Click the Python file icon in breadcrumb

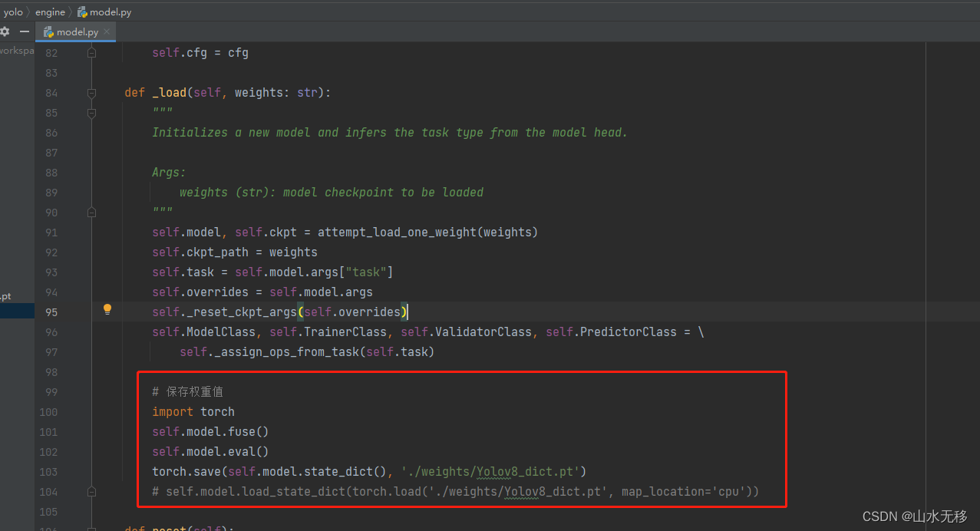pyautogui.click(x=82, y=12)
